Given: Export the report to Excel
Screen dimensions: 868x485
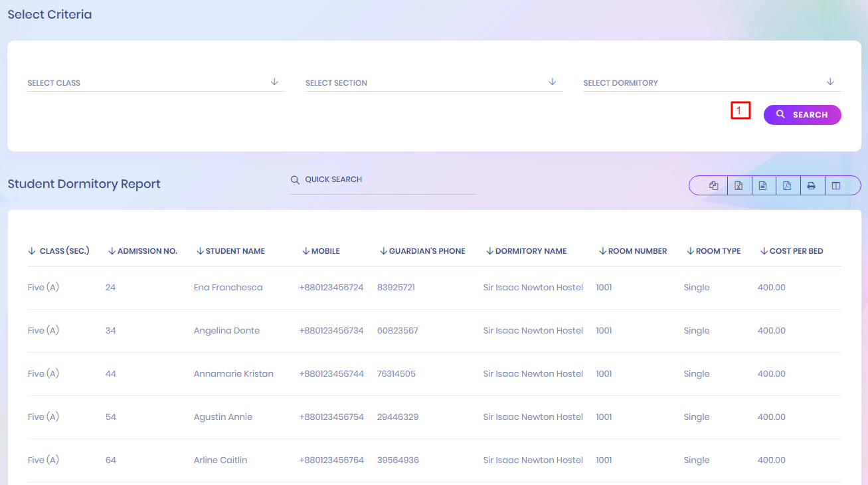Looking at the screenshot, I should click(738, 186).
